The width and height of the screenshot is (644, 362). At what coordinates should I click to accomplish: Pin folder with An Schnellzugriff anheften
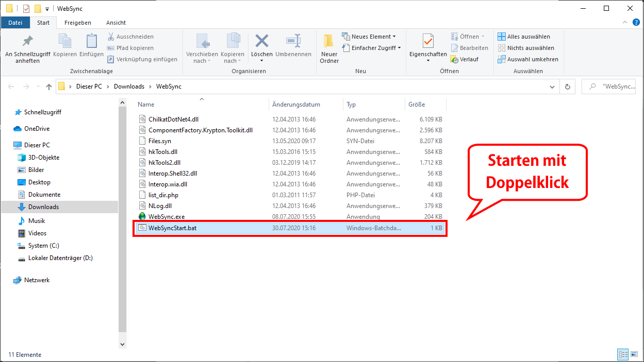pyautogui.click(x=27, y=42)
